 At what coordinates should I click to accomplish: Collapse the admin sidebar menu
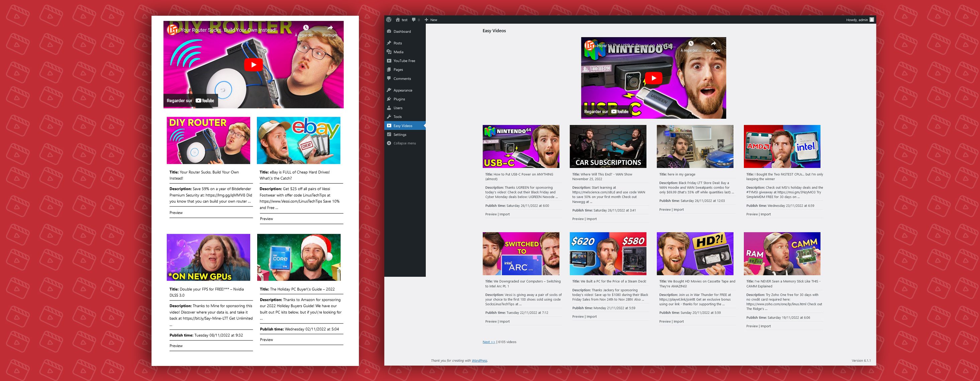click(405, 143)
